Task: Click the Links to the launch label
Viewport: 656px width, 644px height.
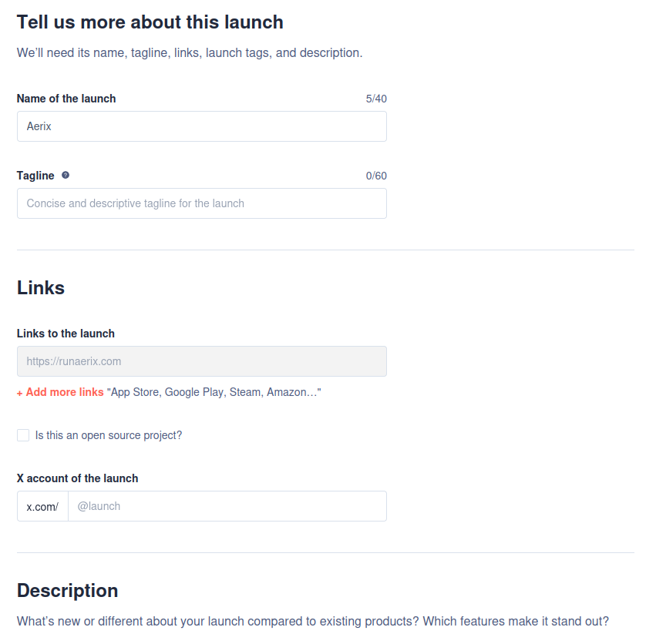Action: [x=66, y=334]
